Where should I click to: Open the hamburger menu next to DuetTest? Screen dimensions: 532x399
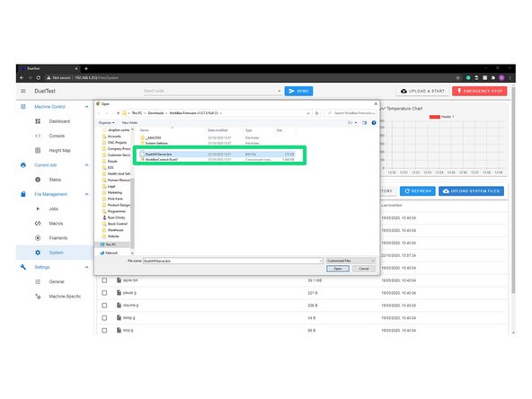click(23, 91)
